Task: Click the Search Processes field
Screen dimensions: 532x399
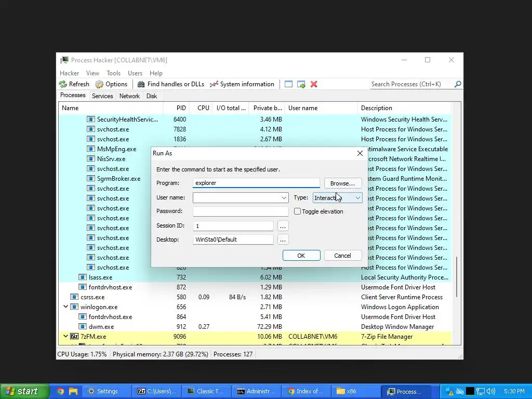Action: pyautogui.click(x=412, y=84)
